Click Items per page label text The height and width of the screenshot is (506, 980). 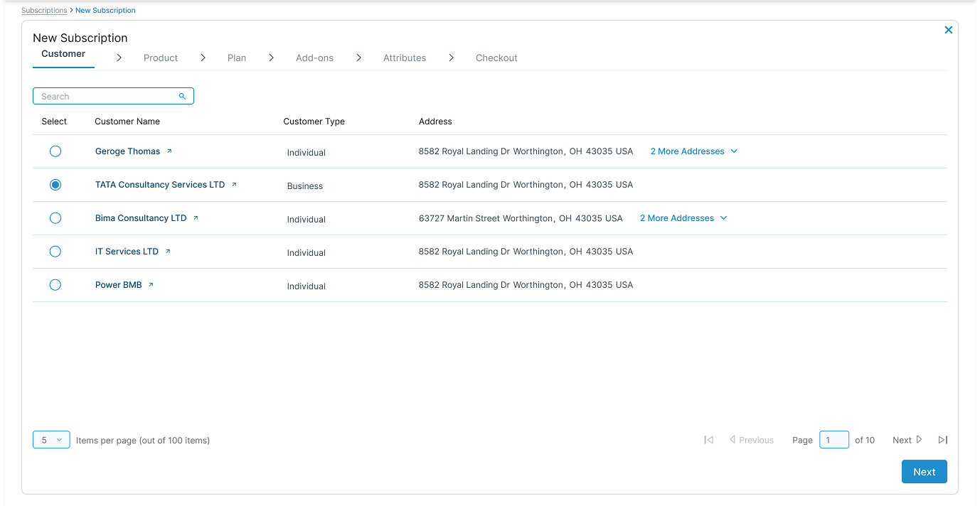pyautogui.click(x=143, y=441)
